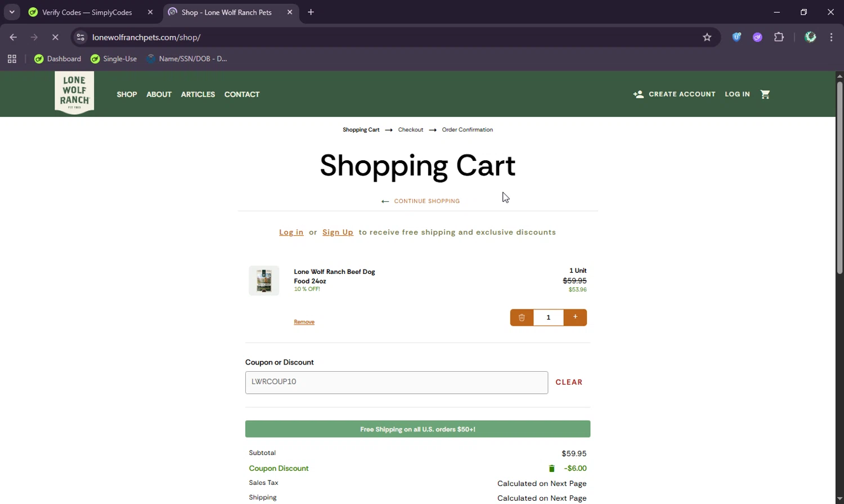Click the page vertical scrollbar thumb
Screen dimensions: 844x504
click(x=839, y=178)
